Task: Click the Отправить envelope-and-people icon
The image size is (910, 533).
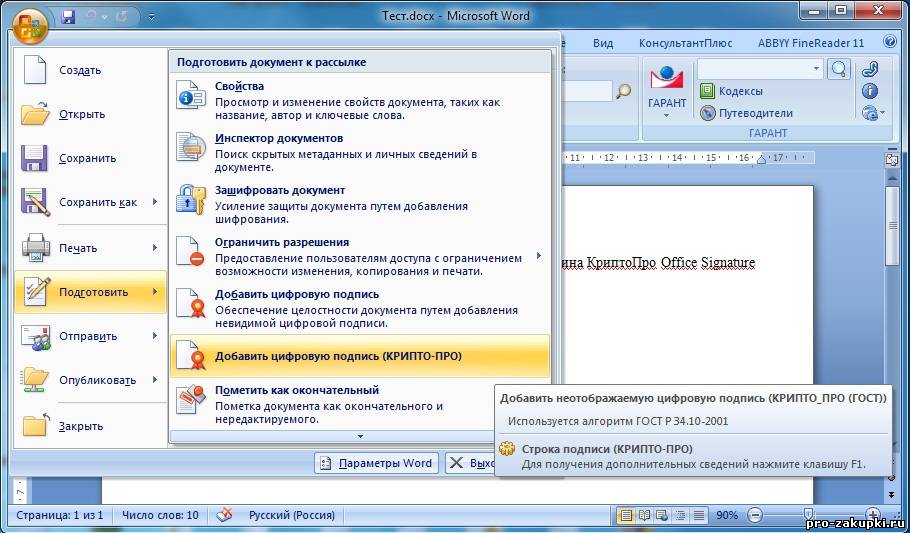Action: 36,337
